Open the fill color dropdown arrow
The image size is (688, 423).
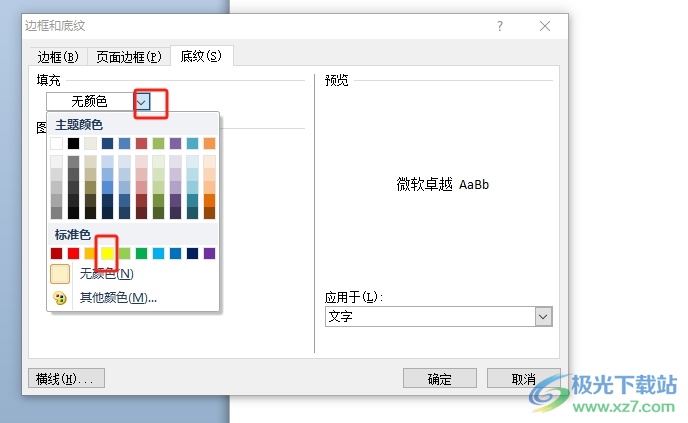pyautogui.click(x=142, y=102)
